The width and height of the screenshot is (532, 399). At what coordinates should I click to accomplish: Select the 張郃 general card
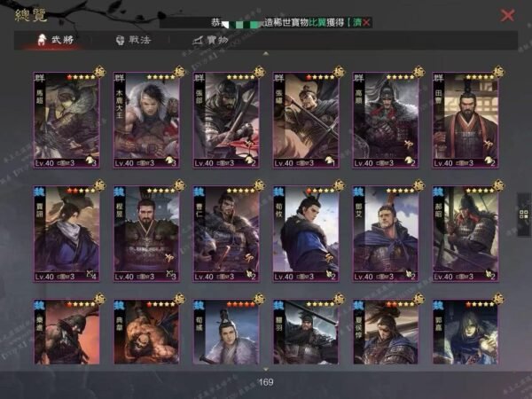pos(226,120)
